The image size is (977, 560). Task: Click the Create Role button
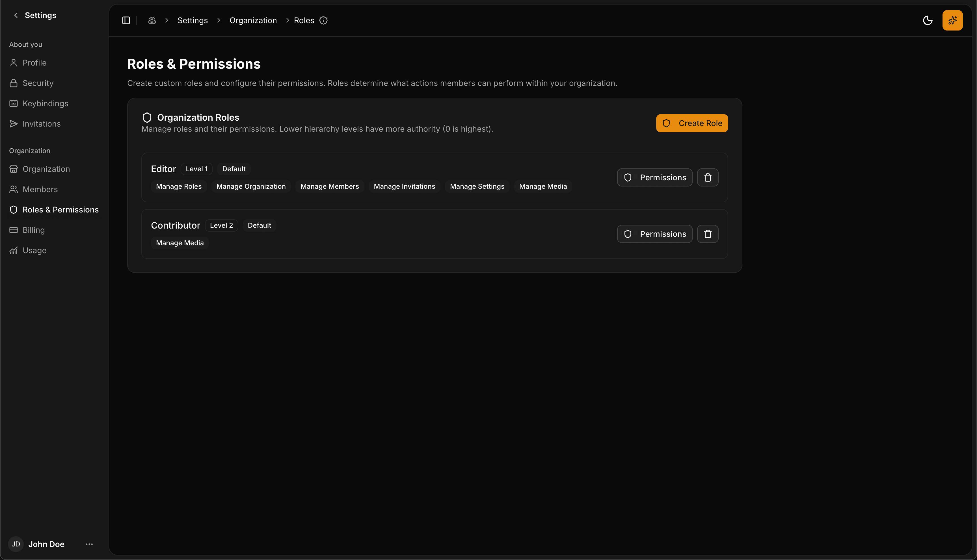(x=691, y=123)
